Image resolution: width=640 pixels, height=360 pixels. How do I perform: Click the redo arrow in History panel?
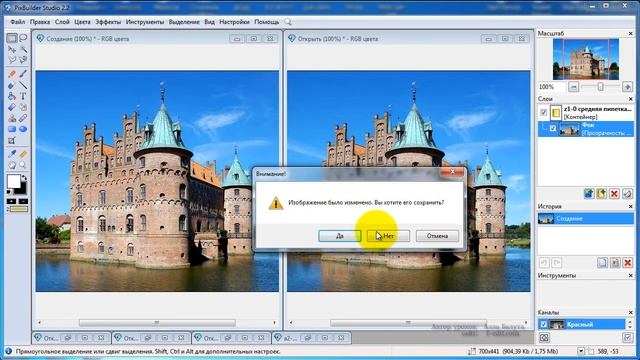coord(557,262)
